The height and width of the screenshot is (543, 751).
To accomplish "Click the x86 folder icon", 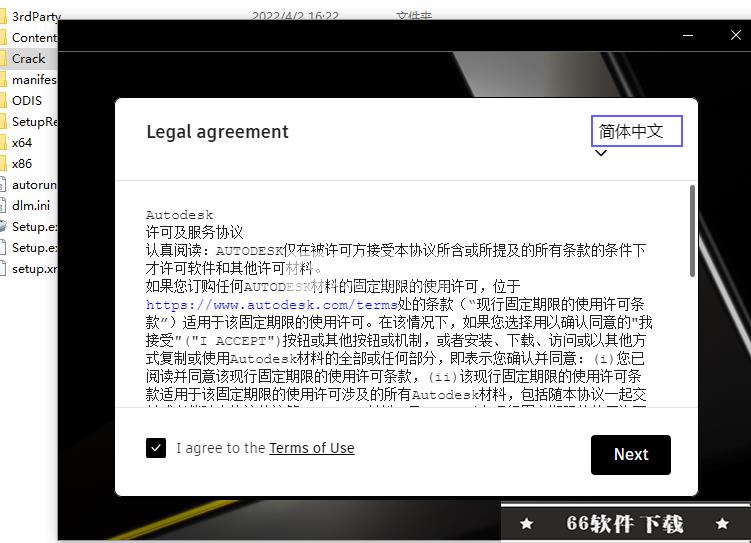I will (x=3, y=164).
